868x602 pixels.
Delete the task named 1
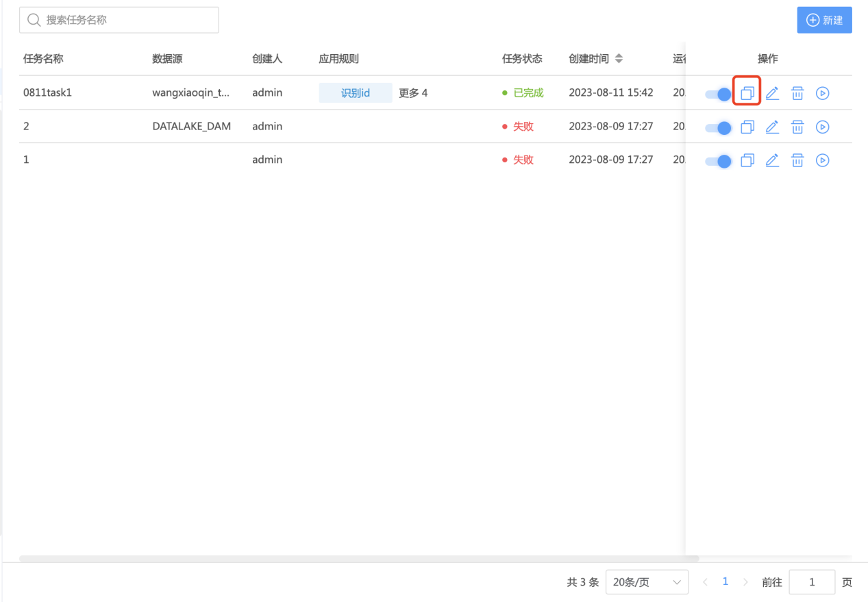pos(797,160)
